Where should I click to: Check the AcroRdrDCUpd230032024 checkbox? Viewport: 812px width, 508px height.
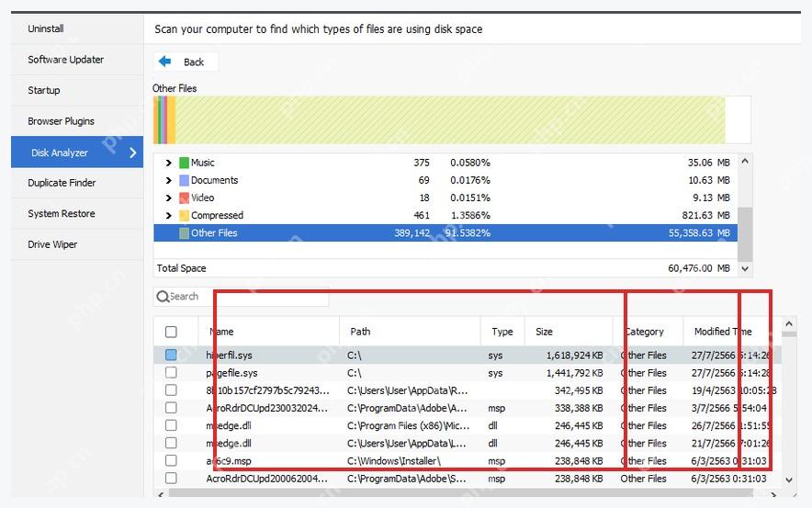171,408
